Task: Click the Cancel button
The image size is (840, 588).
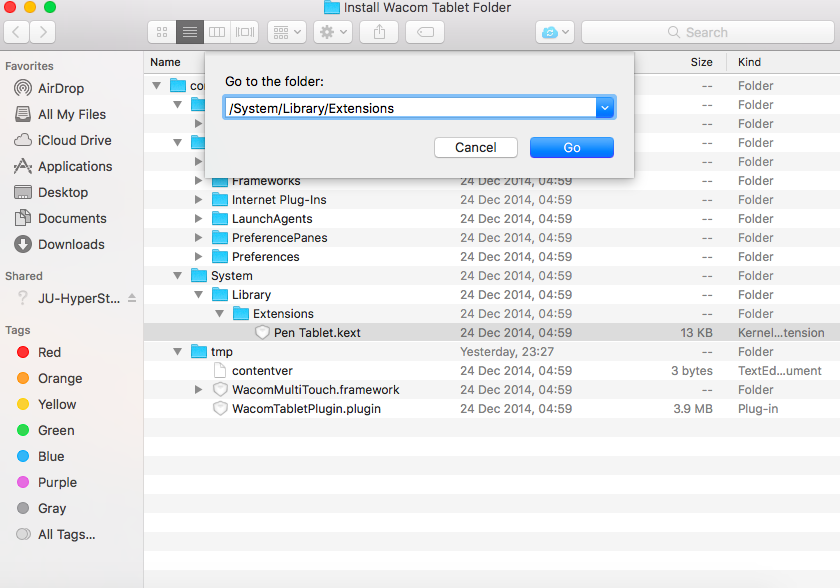Action: [476, 147]
